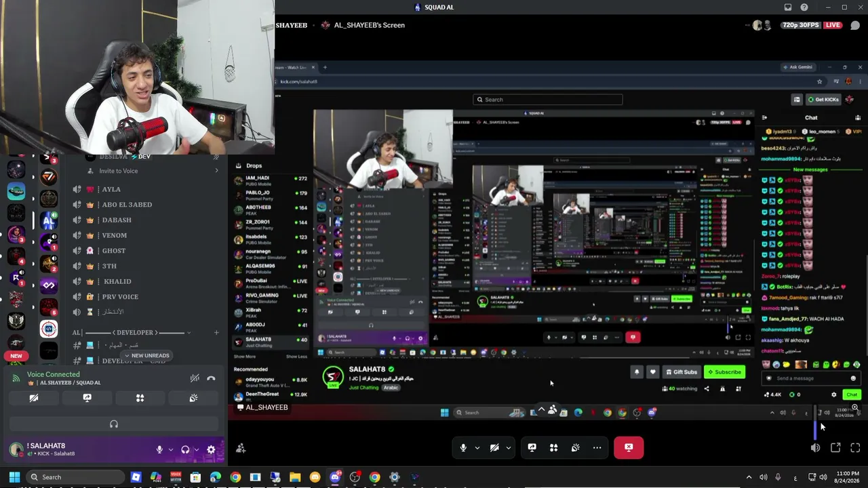Viewport: 868px width, 488px height.
Task: Open the taskbar clock showing 11:00 PM
Action: click(x=847, y=477)
